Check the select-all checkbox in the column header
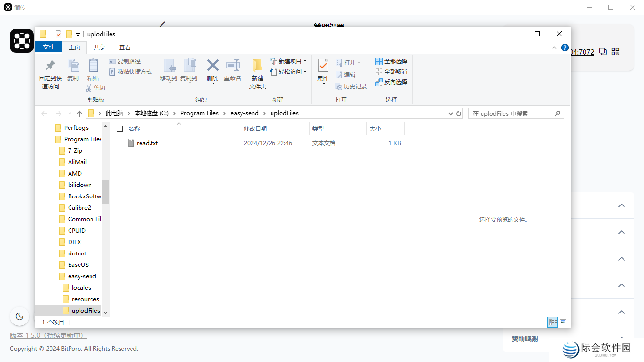Viewport: 644px width, 362px height. (x=120, y=129)
